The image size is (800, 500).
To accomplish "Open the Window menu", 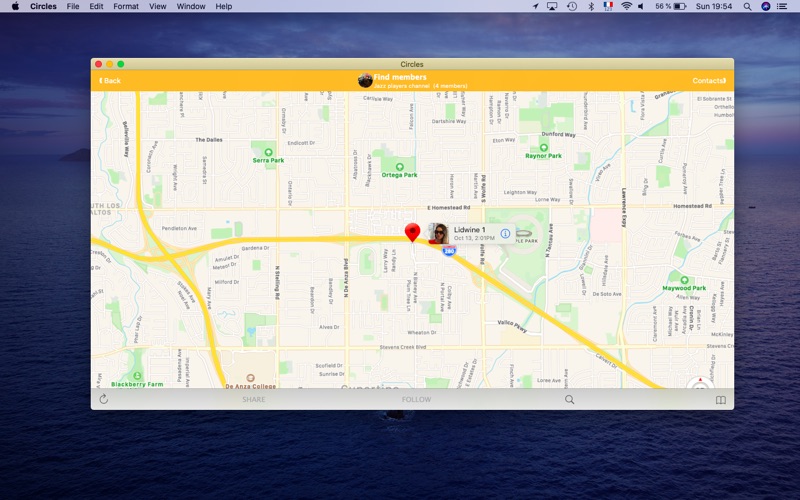I will pos(191,6).
